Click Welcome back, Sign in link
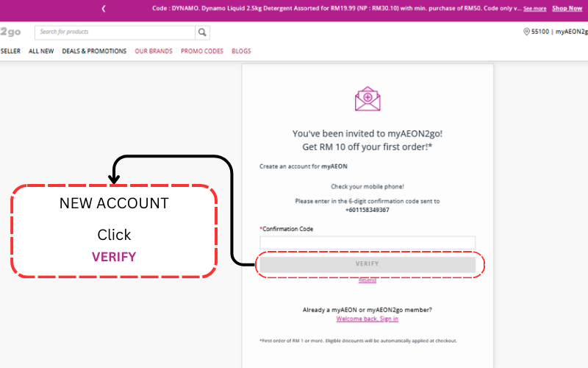Image resolution: width=588 pixels, height=368 pixels. [367, 319]
